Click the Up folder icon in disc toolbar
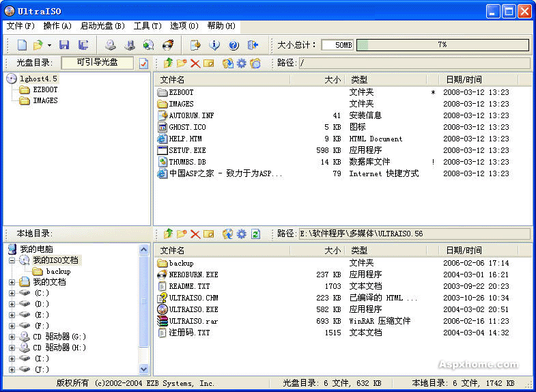Screen dimensions: 536x392 tap(168, 63)
